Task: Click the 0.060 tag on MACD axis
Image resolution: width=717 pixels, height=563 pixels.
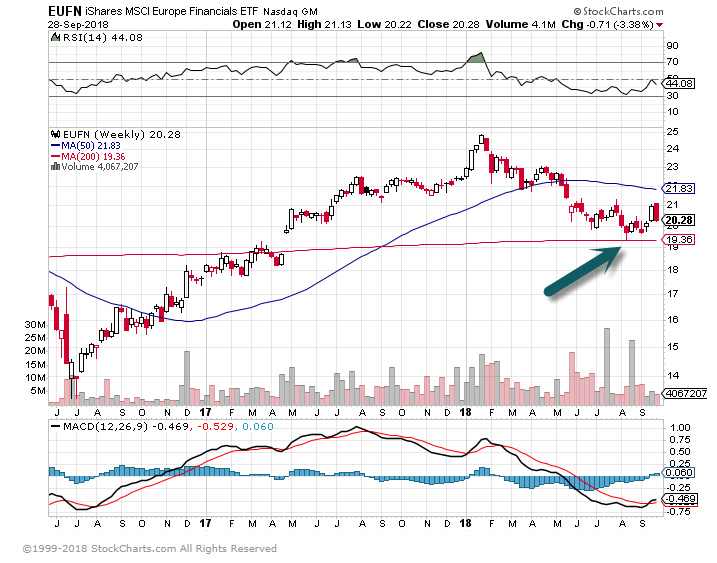Action: [680, 472]
